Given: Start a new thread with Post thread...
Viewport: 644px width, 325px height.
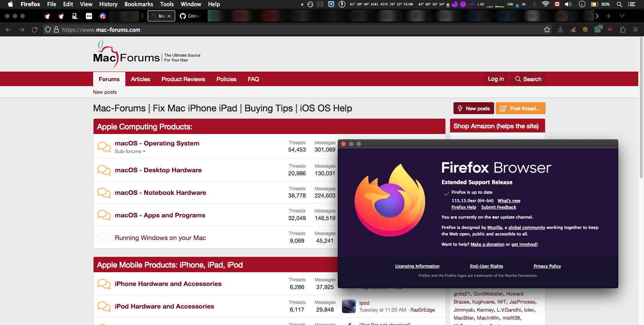Looking at the screenshot, I should click(521, 108).
